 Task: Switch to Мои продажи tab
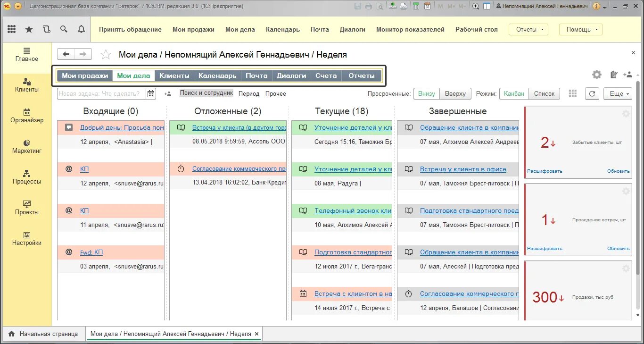click(85, 76)
